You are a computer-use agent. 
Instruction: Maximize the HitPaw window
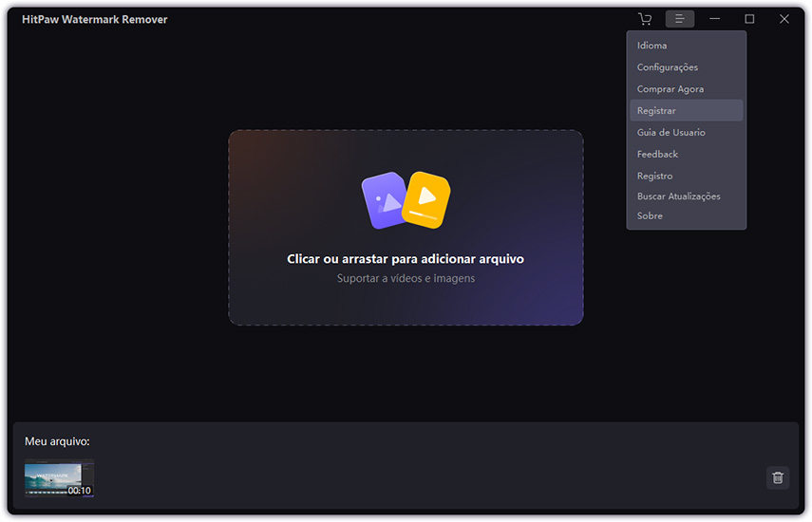(x=749, y=19)
